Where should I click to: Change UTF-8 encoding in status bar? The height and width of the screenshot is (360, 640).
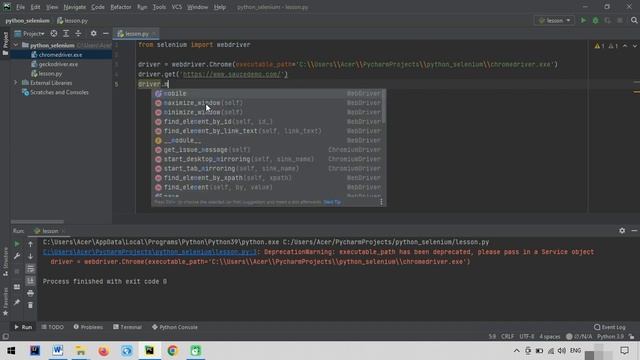coord(527,337)
